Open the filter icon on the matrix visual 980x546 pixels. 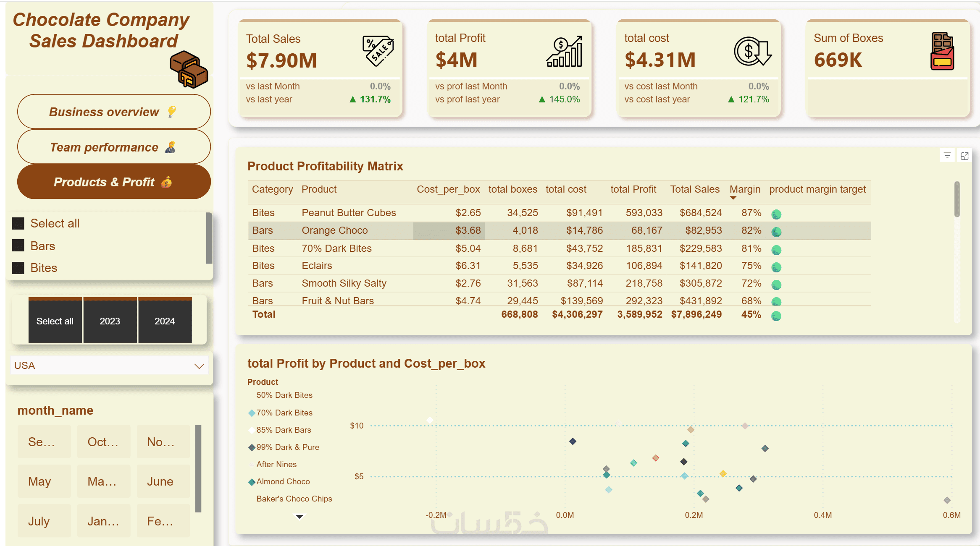click(947, 156)
